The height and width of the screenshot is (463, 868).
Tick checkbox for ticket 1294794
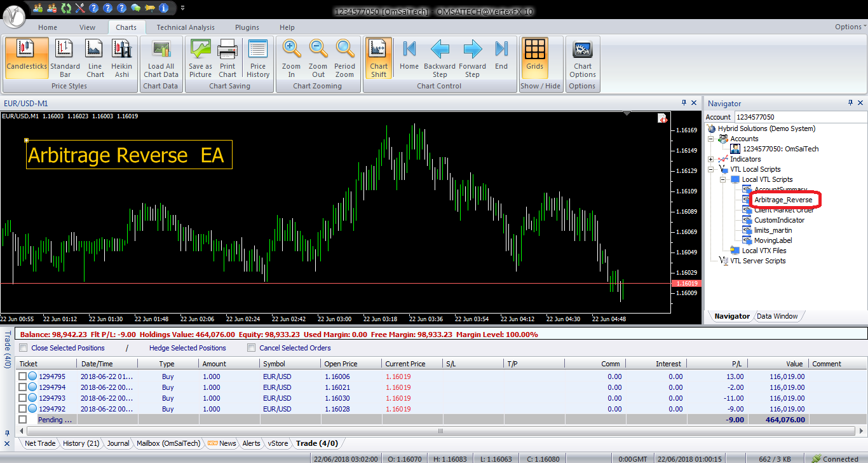click(x=23, y=387)
